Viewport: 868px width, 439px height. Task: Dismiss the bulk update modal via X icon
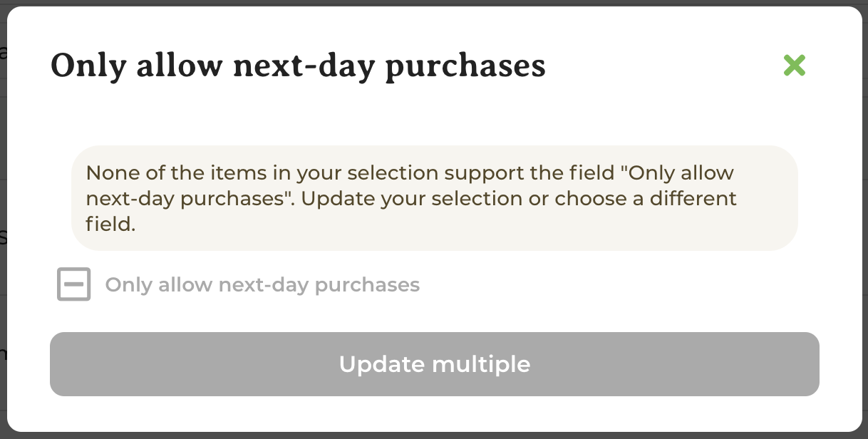point(794,66)
